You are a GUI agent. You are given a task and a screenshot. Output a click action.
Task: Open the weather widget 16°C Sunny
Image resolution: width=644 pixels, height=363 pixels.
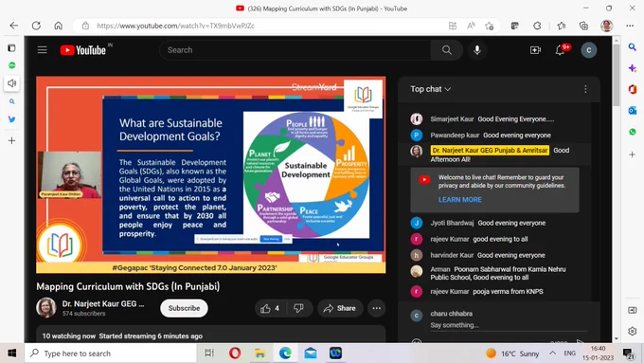[x=512, y=354]
